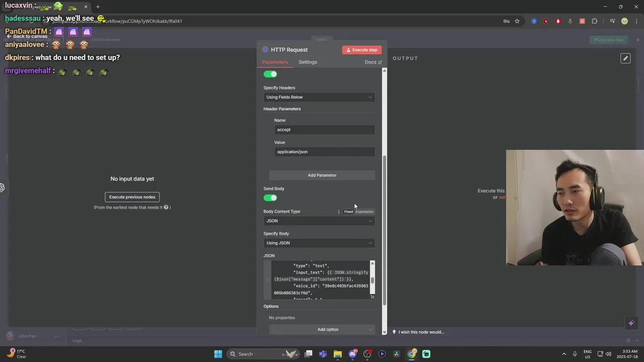Open the Windows Start menu

click(x=218, y=354)
